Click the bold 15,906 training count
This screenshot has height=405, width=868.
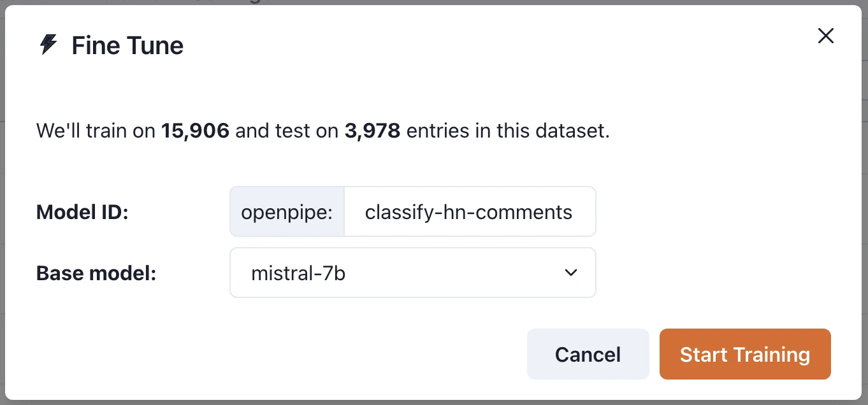pyautogui.click(x=194, y=131)
